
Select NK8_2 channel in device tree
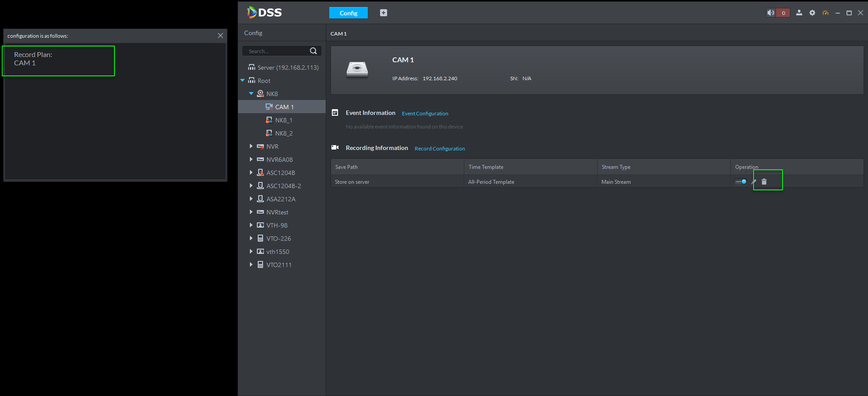[x=284, y=133]
